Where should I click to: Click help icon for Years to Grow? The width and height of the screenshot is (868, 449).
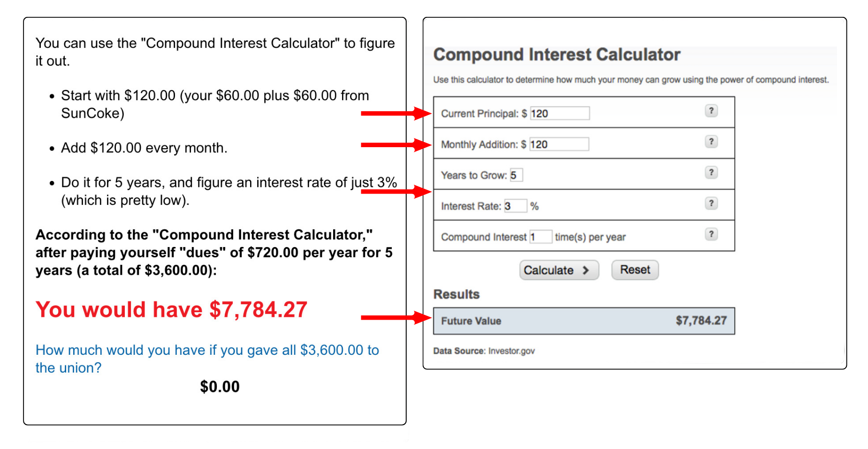click(711, 172)
